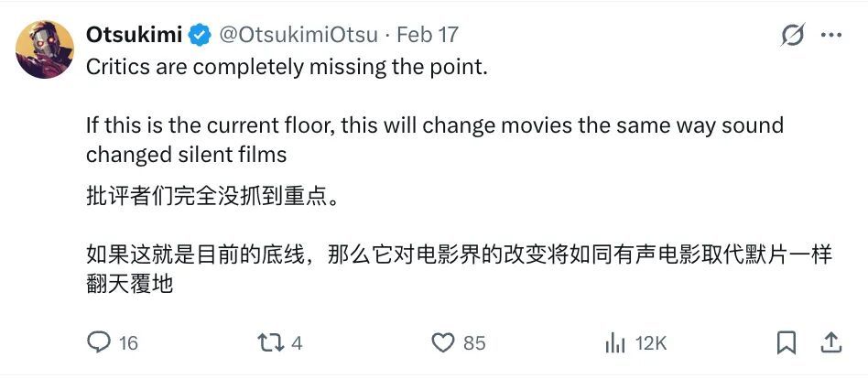The height and width of the screenshot is (379, 868).
Task: Open the three-dot more options menu
Action: (831, 35)
